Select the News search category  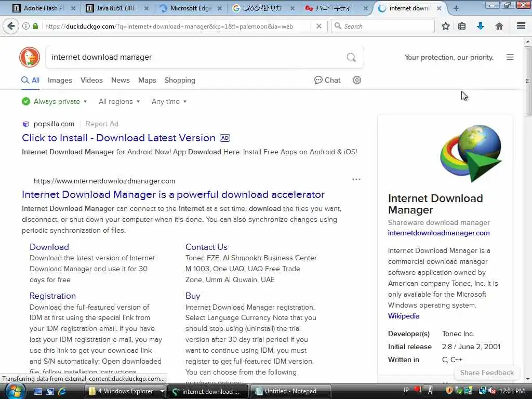[121, 80]
